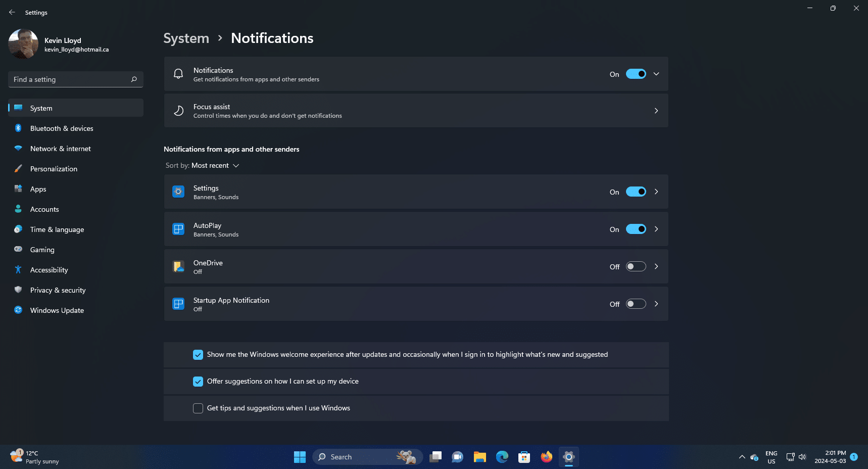Click the Privacy shield icon
The height and width of the screenshot is (469, 868).
tap(18, 290)
